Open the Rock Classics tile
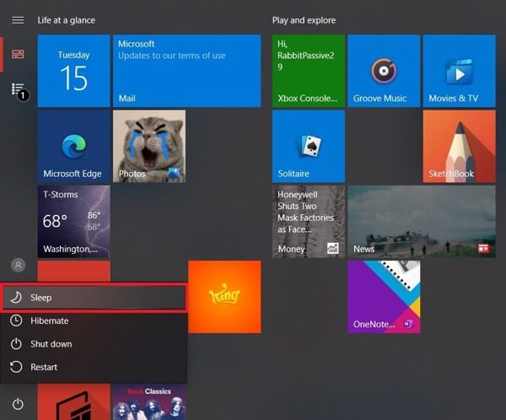Screen dimensions: 506x420 pyautogui.click(x=149, y=402)
